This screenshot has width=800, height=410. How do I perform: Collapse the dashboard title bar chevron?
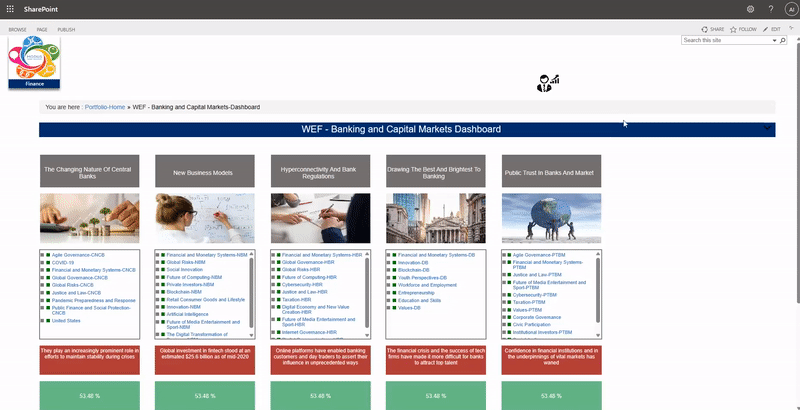click(767, 129)
